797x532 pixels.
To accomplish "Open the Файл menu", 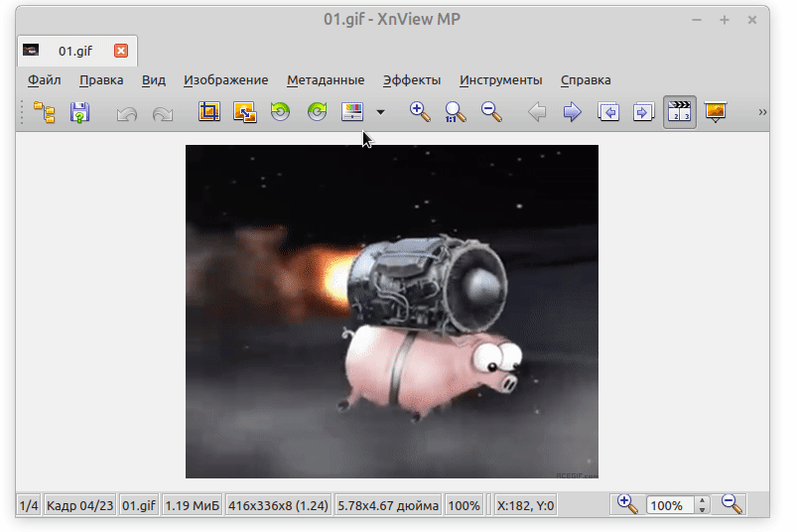I will pyautogui.click(x=45, y=80).
